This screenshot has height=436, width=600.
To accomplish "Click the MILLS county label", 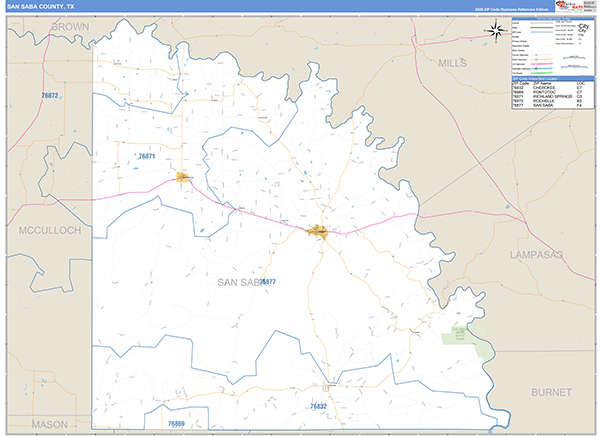I will tap(452, 63).
